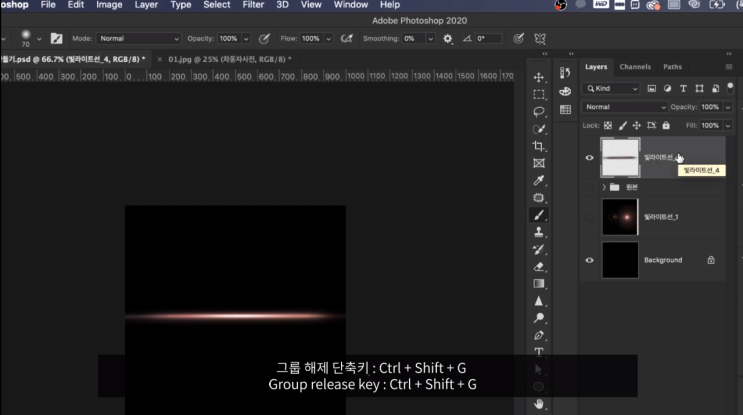This screenshot has width=743, height=415.
Task: Show the 빛라이트선_1 layer
Action: tap(589, 217)
